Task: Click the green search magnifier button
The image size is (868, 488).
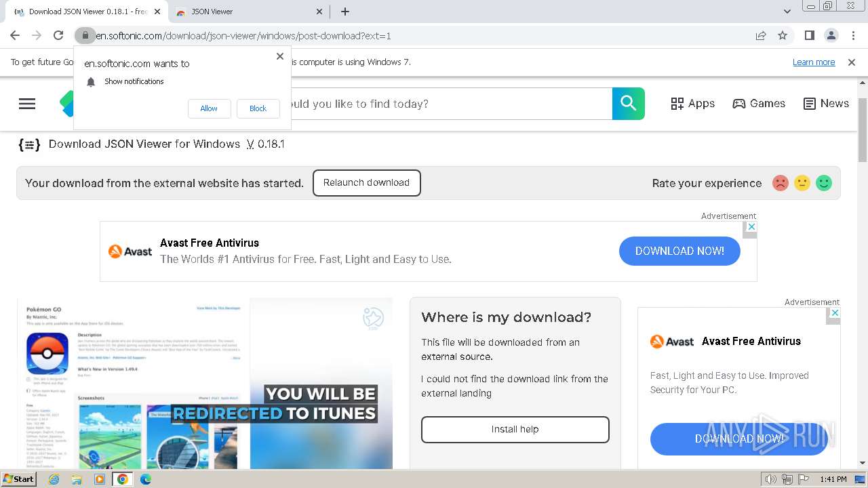Action: click(629, 104)
